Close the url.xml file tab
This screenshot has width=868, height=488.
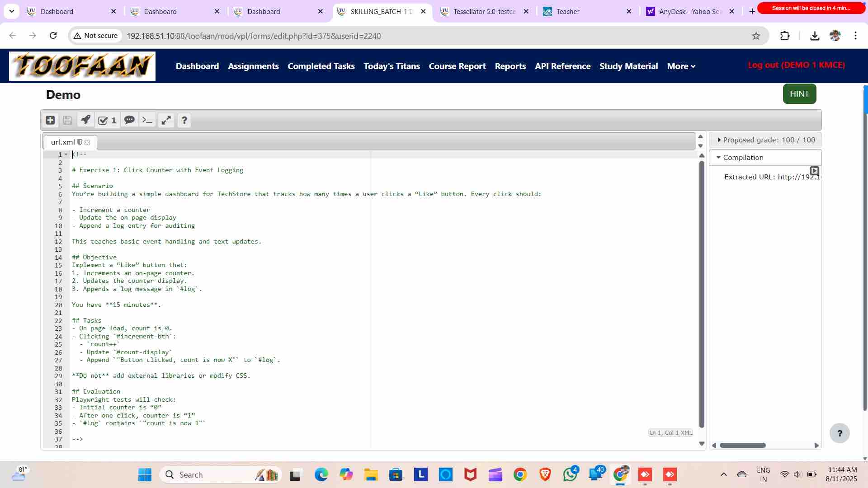point(88,142)
